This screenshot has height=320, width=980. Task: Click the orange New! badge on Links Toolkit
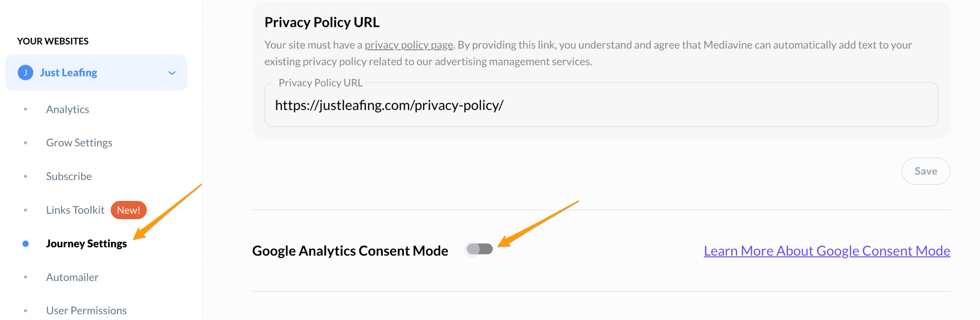point(128,210)
